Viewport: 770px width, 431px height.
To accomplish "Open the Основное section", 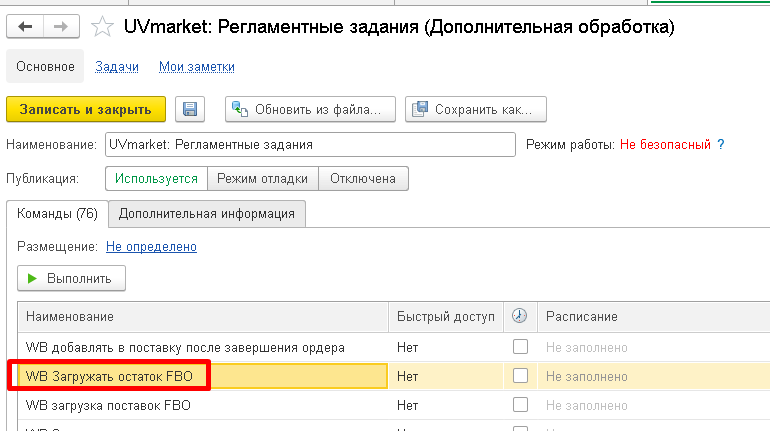I will 45,66.
